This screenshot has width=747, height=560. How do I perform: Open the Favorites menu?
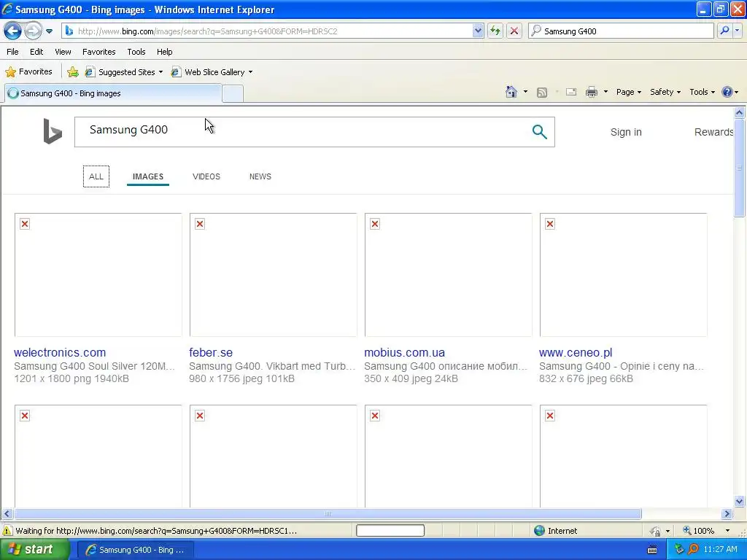tap(98, 52)
